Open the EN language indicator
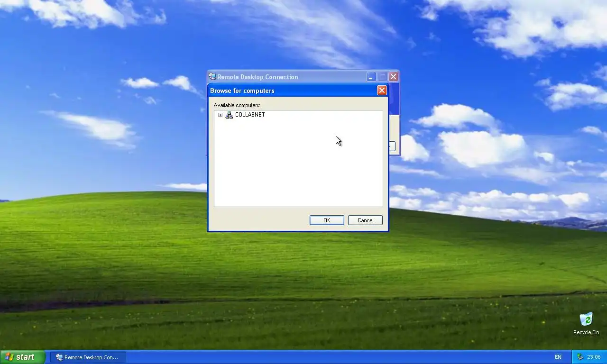This screenshot has width=607, height=364. [x=558, y=357]
